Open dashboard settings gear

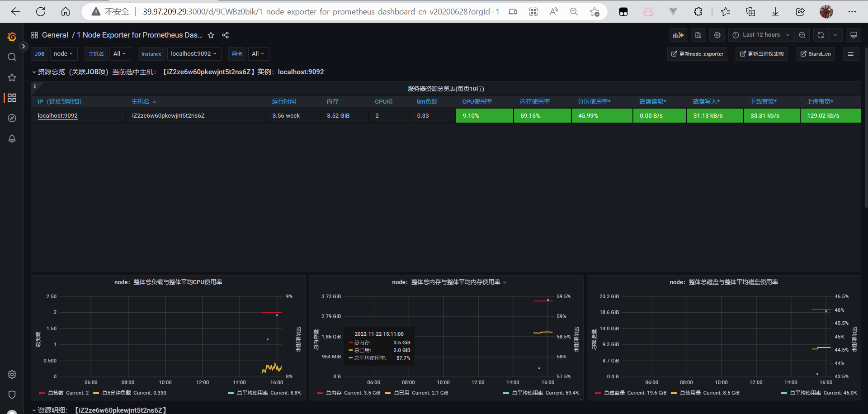(717, 35)
